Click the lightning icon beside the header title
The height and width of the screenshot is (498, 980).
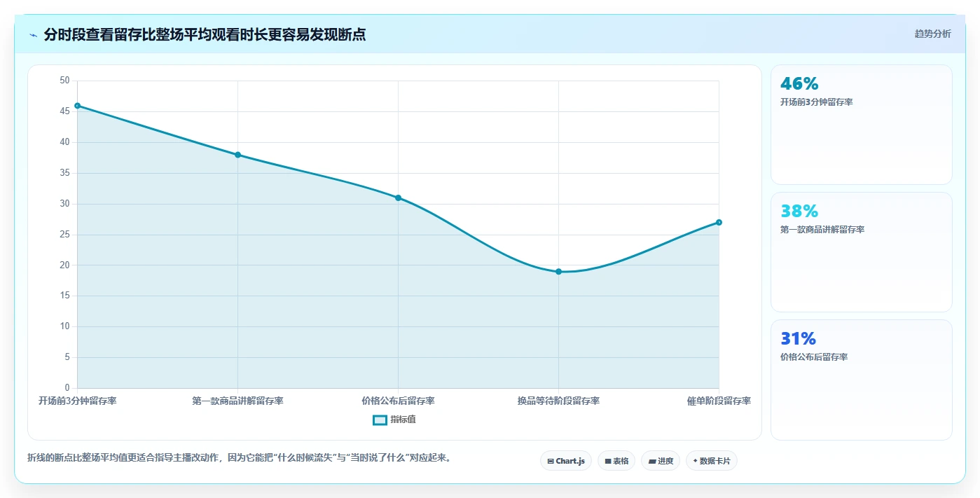click(x=33, y=34)
